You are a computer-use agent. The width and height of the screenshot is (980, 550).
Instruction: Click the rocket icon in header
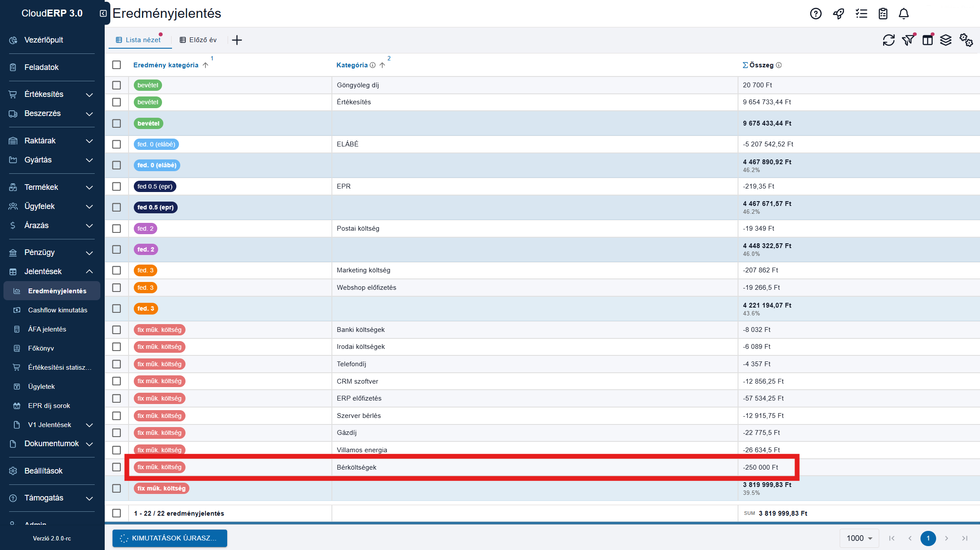838,14
